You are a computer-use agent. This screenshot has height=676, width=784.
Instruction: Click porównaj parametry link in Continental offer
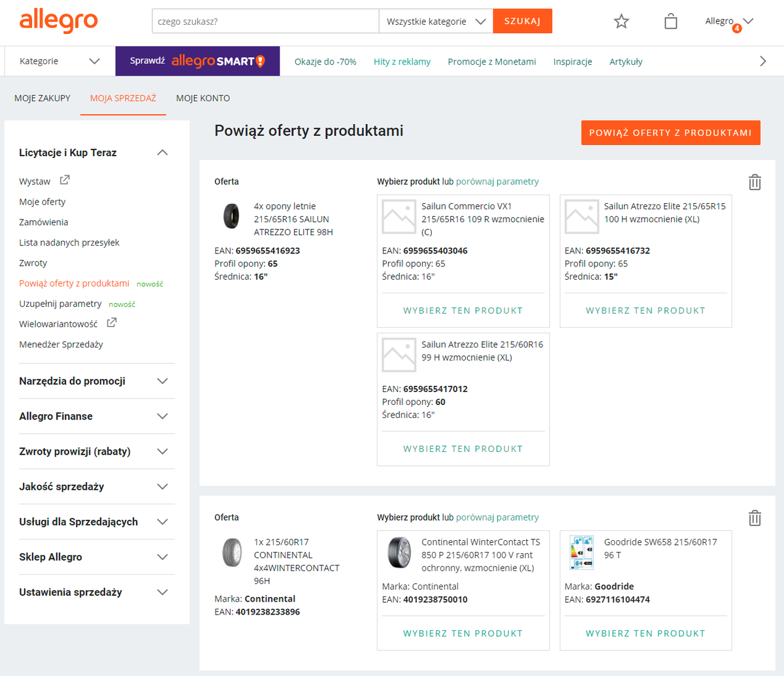[497, 518]
